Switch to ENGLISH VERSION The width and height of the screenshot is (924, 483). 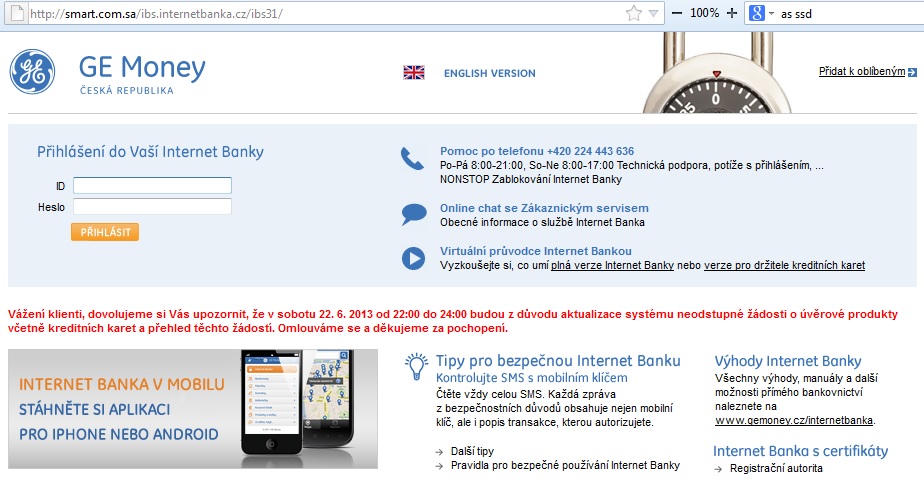click(x=490, y=73)
